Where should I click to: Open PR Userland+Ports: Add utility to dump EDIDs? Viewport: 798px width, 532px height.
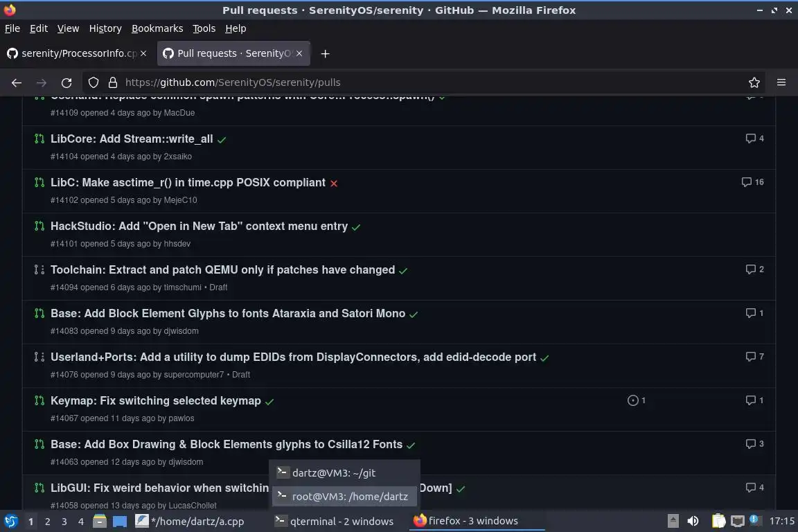(x=293, y=357)
